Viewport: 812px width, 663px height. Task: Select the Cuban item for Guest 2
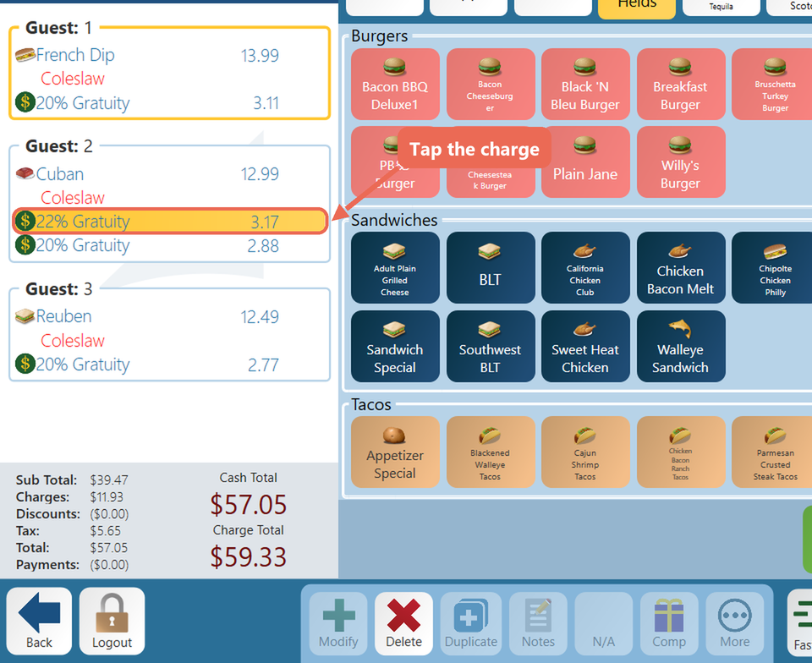(170, 174)
